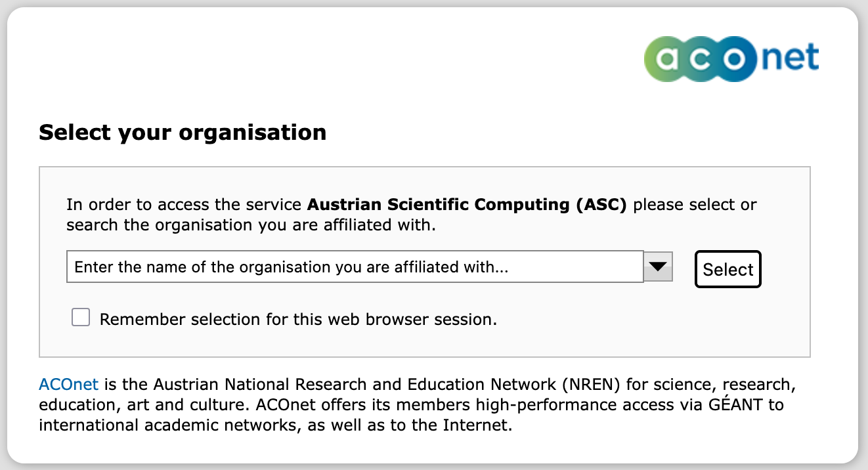This screenshot has width=868, height=470.
Task: Click the 'Remember selection for this web browser session' label
Action: (298, 320)
